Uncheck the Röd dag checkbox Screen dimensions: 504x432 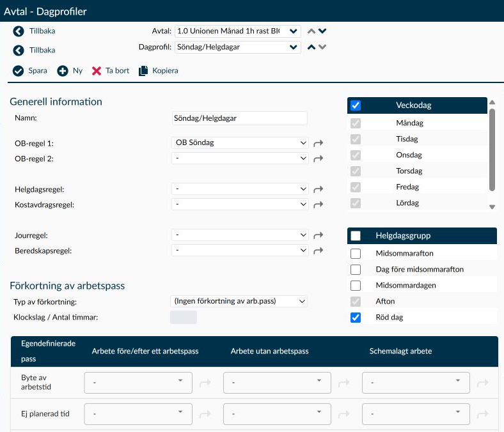pyautogui.click(x=356, y=318)
